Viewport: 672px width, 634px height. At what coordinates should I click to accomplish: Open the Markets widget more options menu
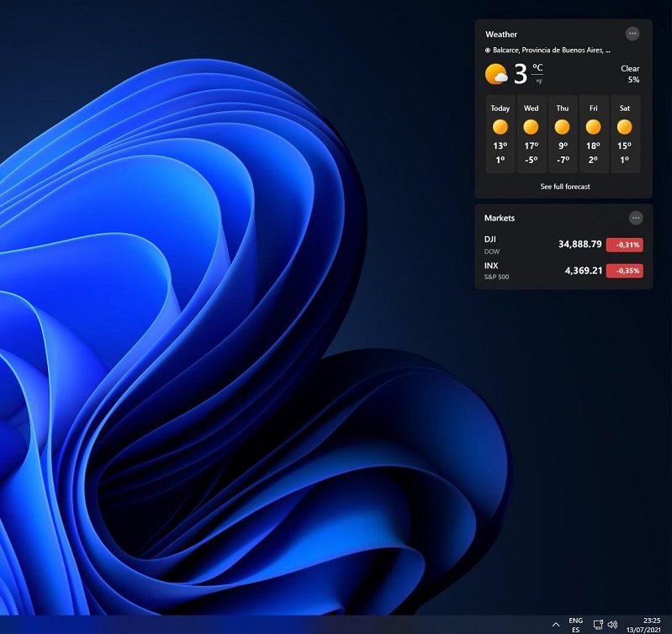(x=636, y=218)
